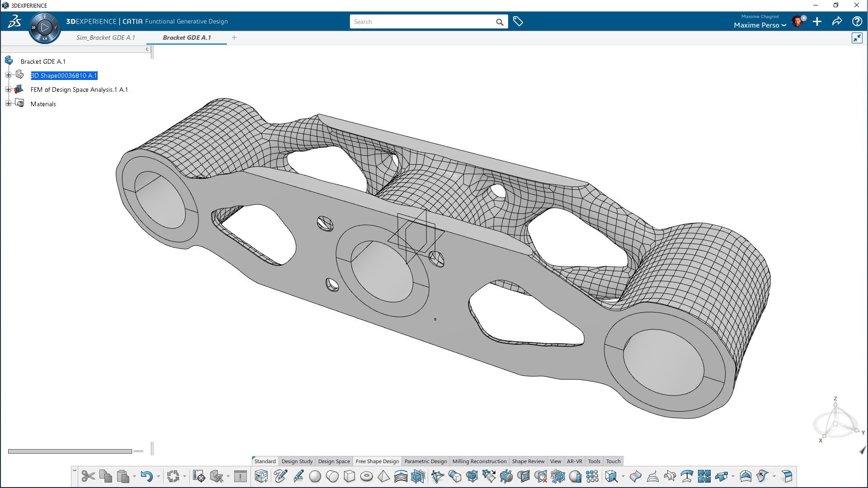The width and height of the screenshot is (868, 488).
Task: Click the sphere with ruler dimension icon
Action: coord(575,476)
